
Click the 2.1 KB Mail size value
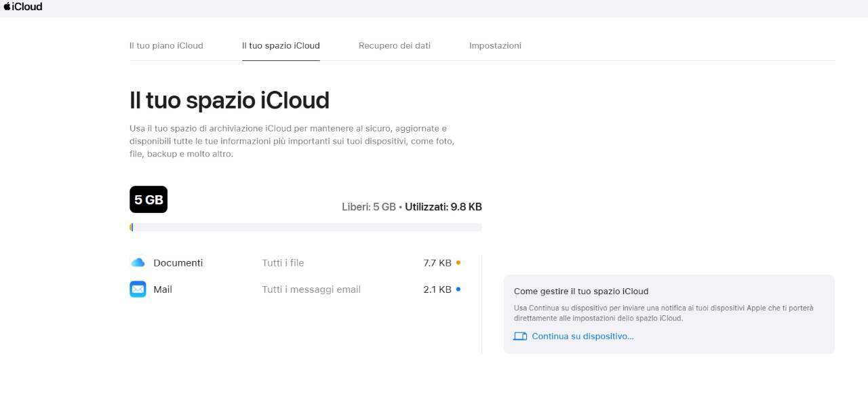pos(437,289)
